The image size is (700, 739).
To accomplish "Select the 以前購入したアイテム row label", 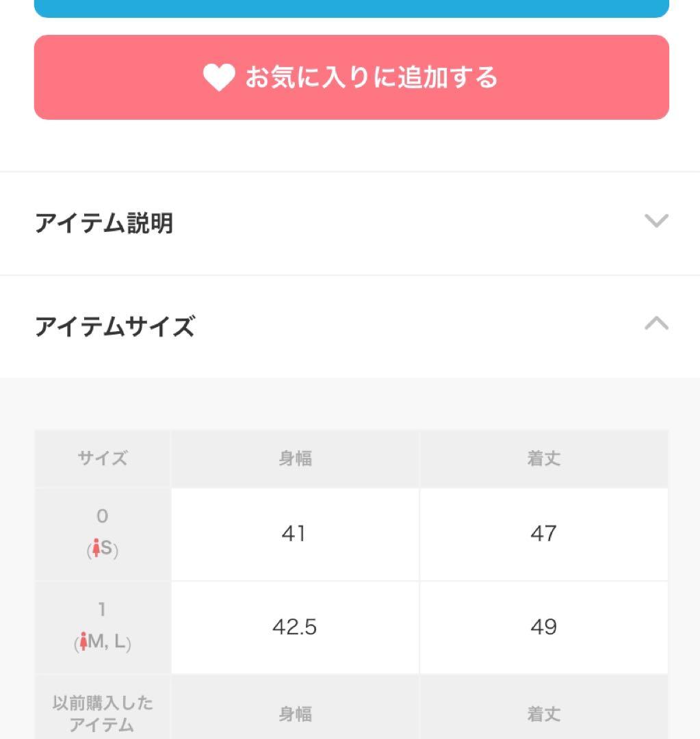I will click(102, 714).
